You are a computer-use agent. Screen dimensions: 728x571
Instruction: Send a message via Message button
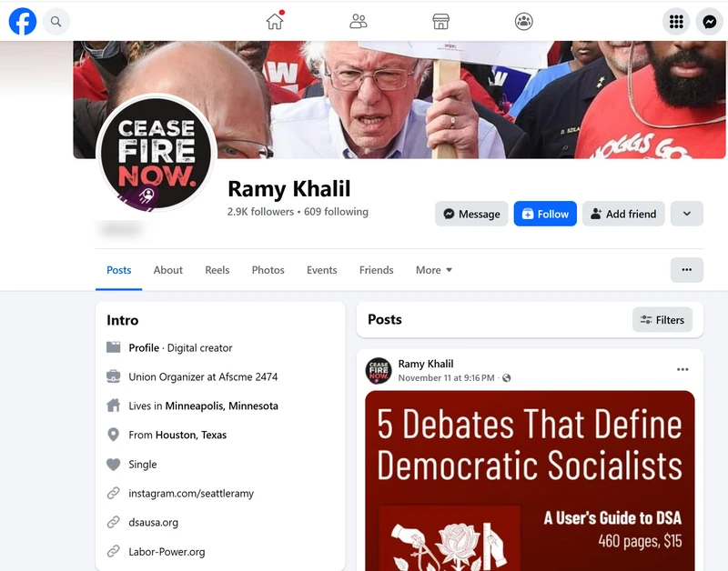click(x=471, y=214)
